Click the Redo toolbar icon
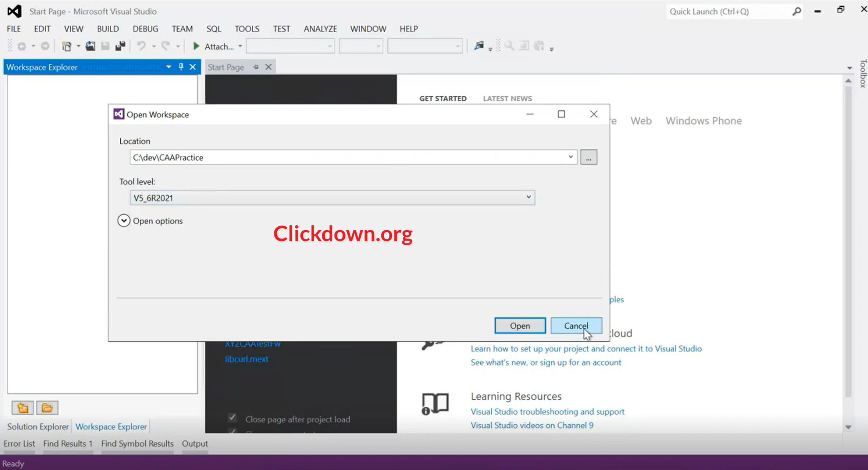The image size is (868, 470). (x=166, y=46)
